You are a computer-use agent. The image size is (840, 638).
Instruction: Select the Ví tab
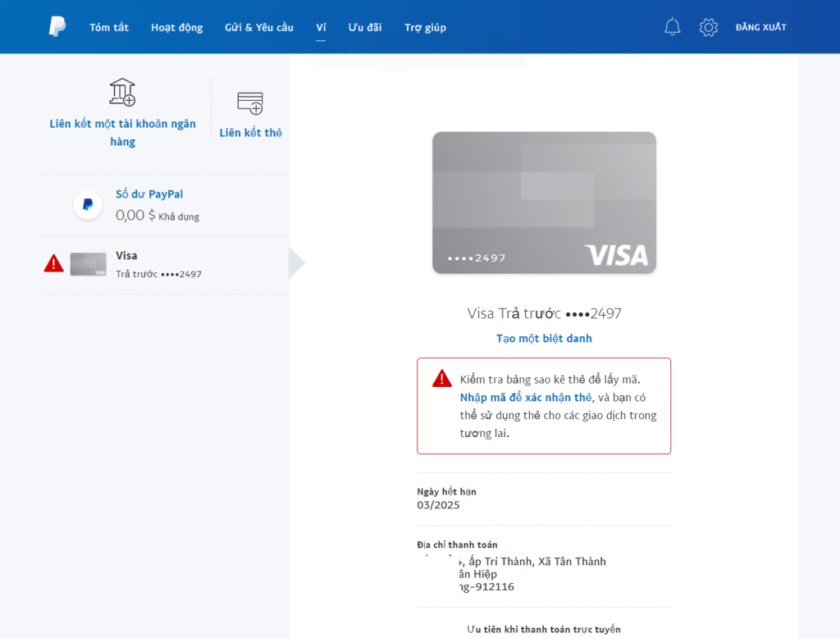pos(321,28)
